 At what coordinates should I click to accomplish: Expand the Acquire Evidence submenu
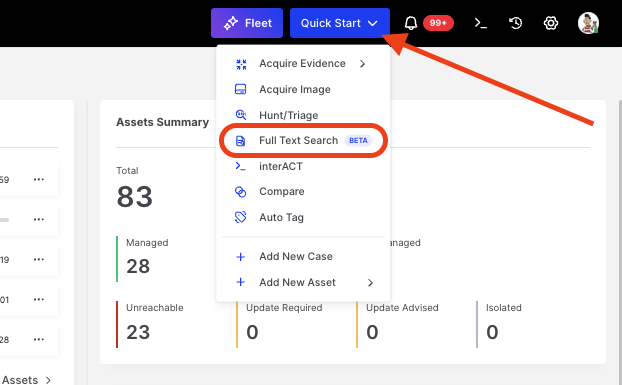[x=302, y=63]
